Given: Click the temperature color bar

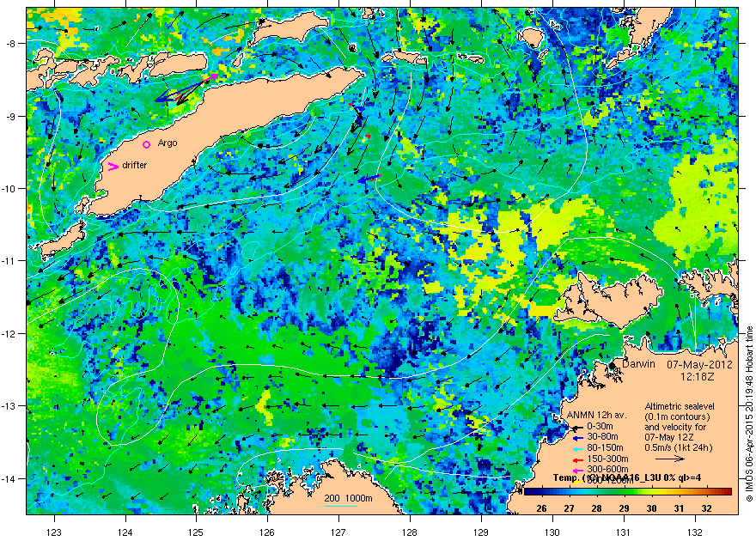Looking at the screenshot, I should click(x=628, y=491).
